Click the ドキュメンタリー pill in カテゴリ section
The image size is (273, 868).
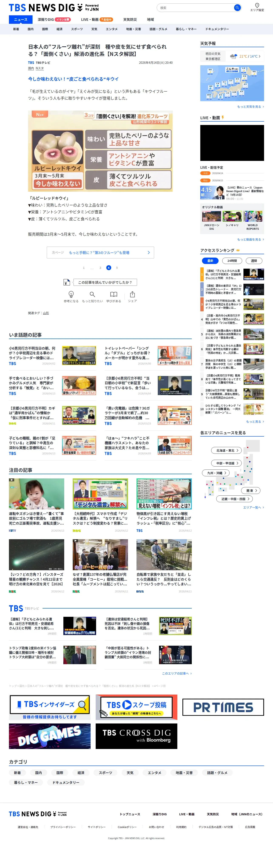[x=66, y=782]
